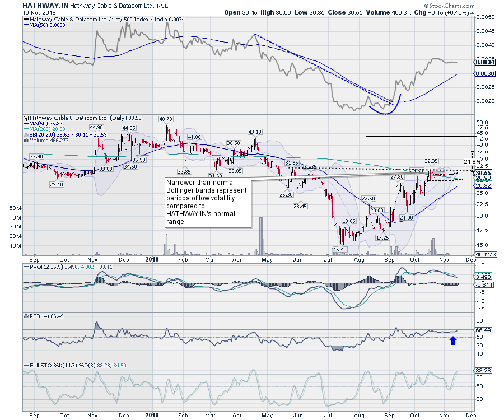Viewport: 504px width, 420px height.
Task: Click the MA(50) 26.82 price legend
Action: [x=43, y=123]
